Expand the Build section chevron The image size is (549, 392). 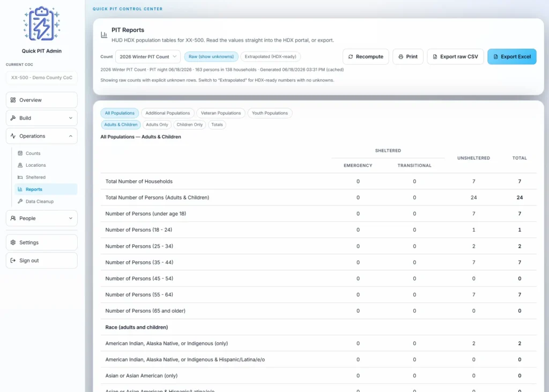click(71, 118)
